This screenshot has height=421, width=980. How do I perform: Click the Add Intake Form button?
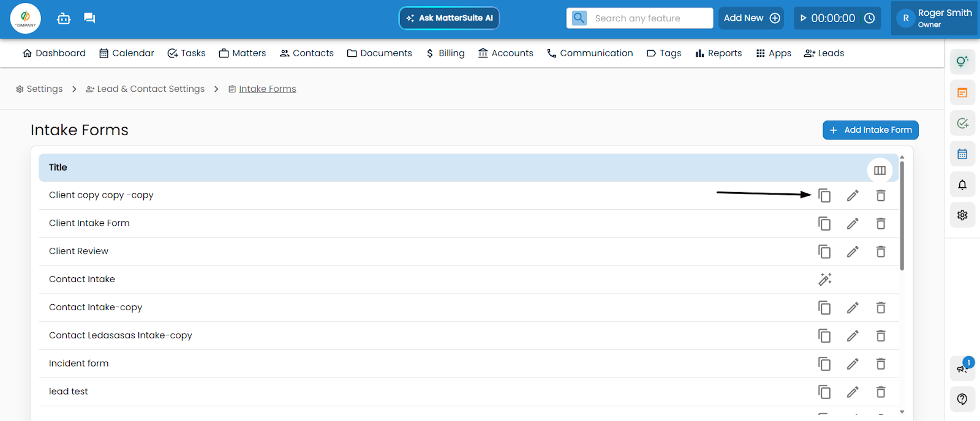[x=870, y=130]
